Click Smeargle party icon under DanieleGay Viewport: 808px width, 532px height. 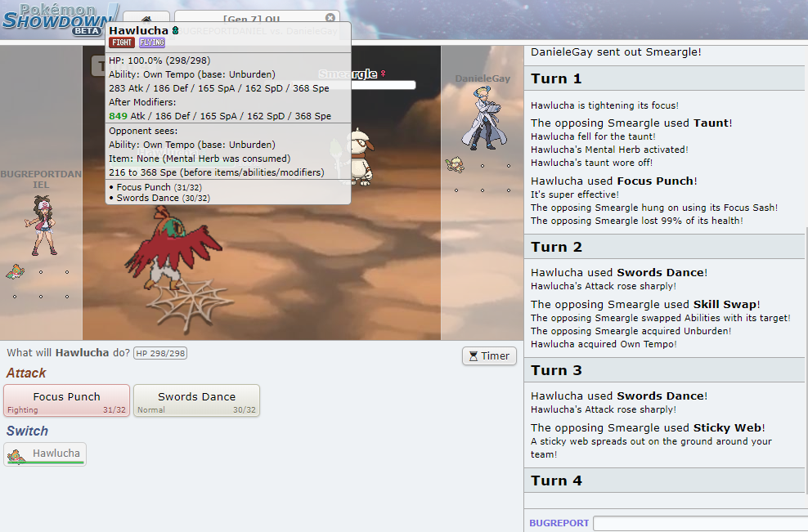click(x=455, y=164)
